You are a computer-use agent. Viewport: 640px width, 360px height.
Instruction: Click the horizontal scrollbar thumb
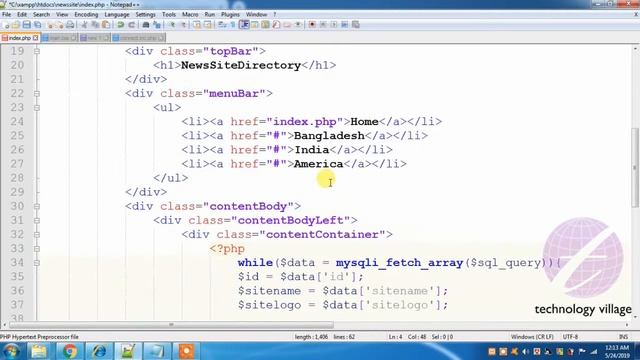pyautogui.click(x=171, y=325)
